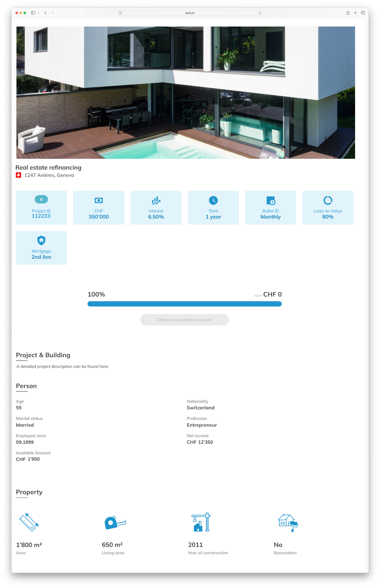
Task: Go forward with the Safari forward arrow
Action: coord(53,13)
